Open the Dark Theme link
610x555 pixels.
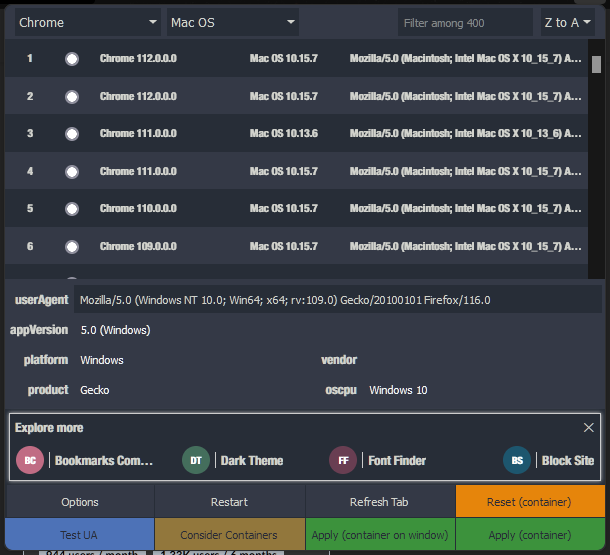pyautogui.click(x=252, y=460)
